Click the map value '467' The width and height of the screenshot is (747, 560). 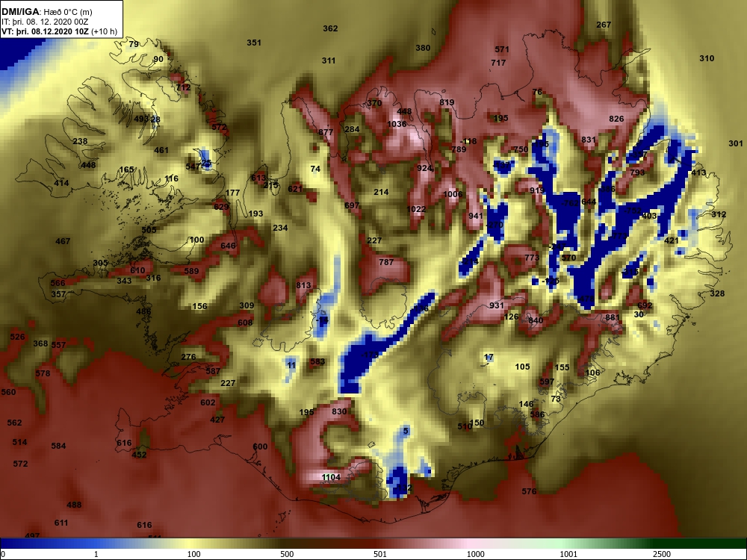pyautogui.click(x=63, y=241)
